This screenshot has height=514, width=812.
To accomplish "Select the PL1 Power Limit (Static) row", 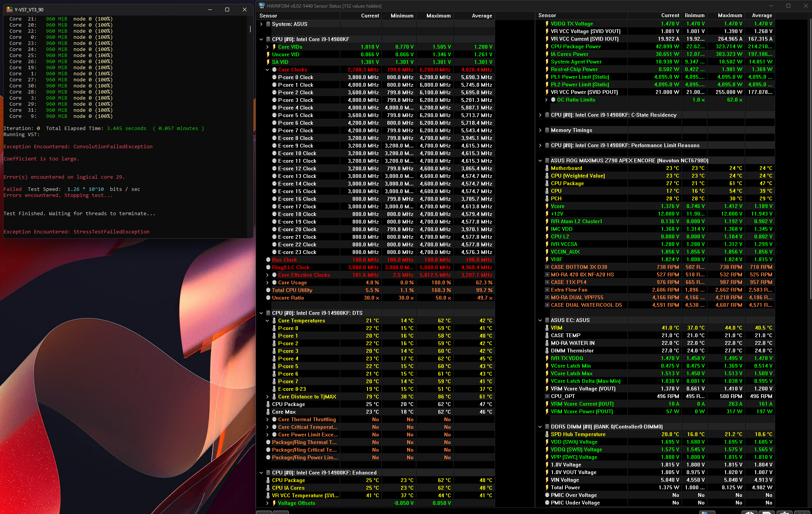I will pyautogui.click(x=655, y=77).
